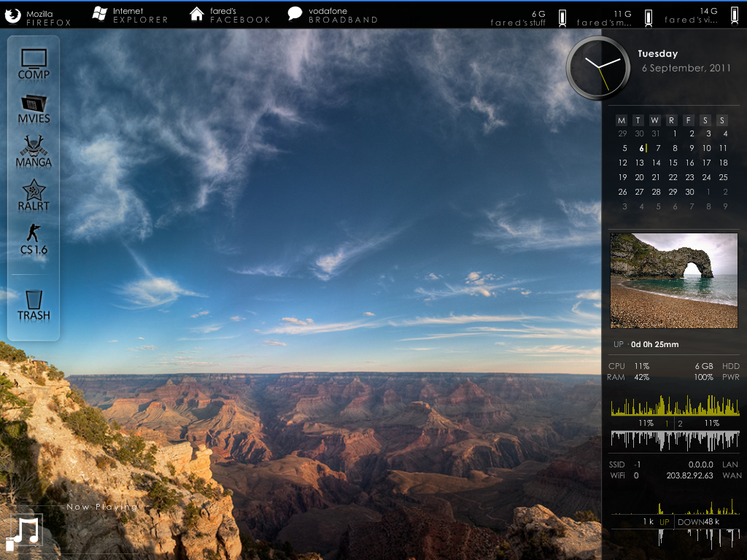Open Internet Explorer shortcut
Screen dimensions: 747x560
(130, 16)
